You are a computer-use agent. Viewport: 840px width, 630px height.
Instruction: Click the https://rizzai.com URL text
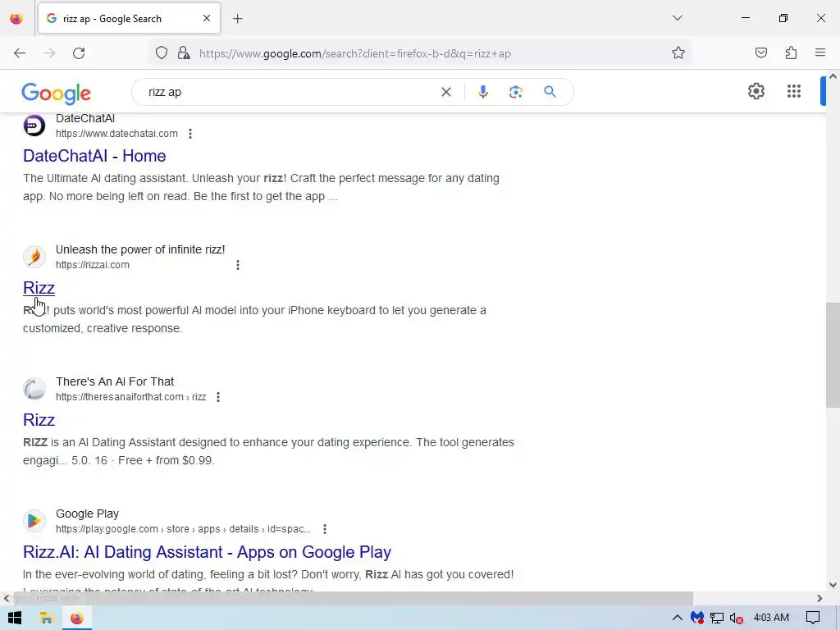[x=93, y=265]
